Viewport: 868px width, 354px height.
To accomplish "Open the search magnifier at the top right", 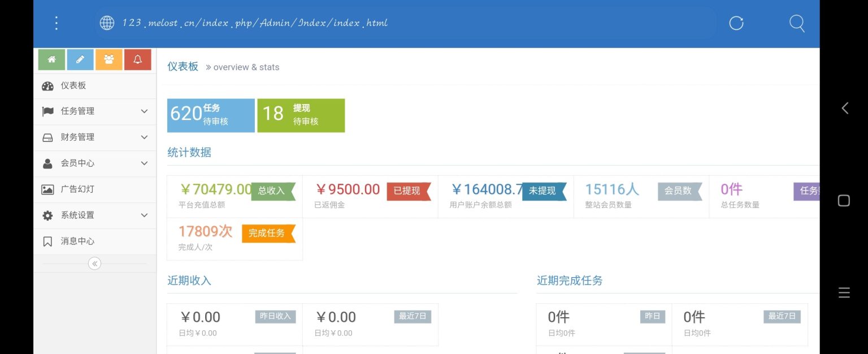I will tap(797, 23).
